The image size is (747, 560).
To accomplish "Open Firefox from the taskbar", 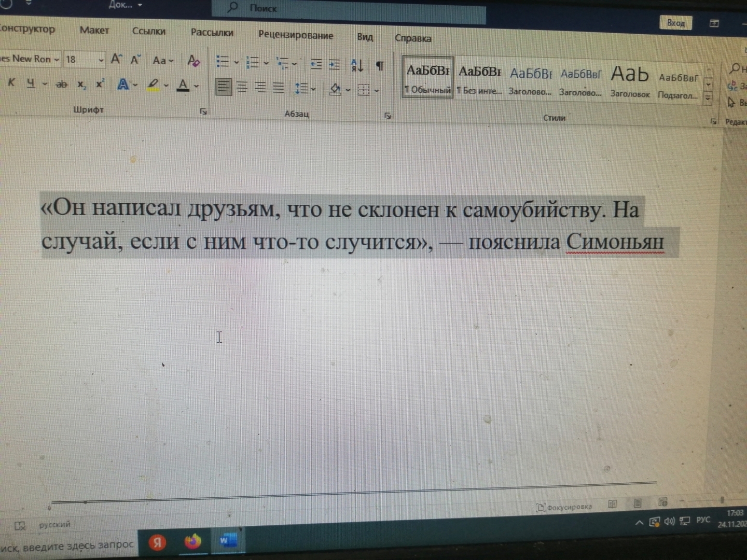I will (x=192, y=542).
